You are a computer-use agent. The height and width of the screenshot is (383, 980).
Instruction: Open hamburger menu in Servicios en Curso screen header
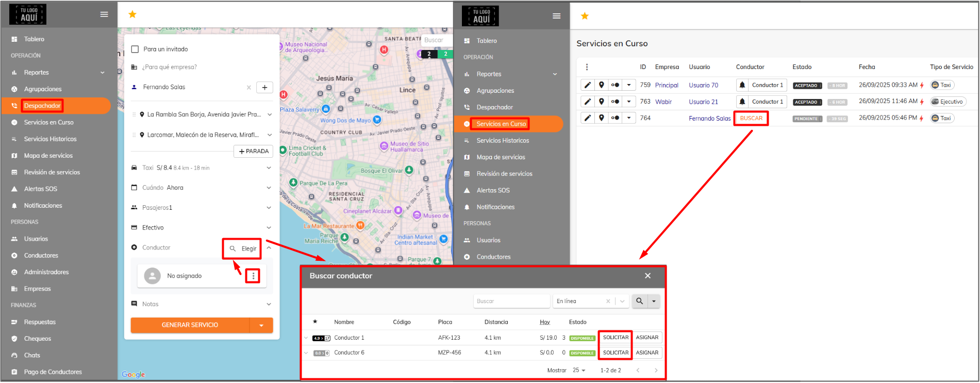pyautogui.click(x=557, y=16)
